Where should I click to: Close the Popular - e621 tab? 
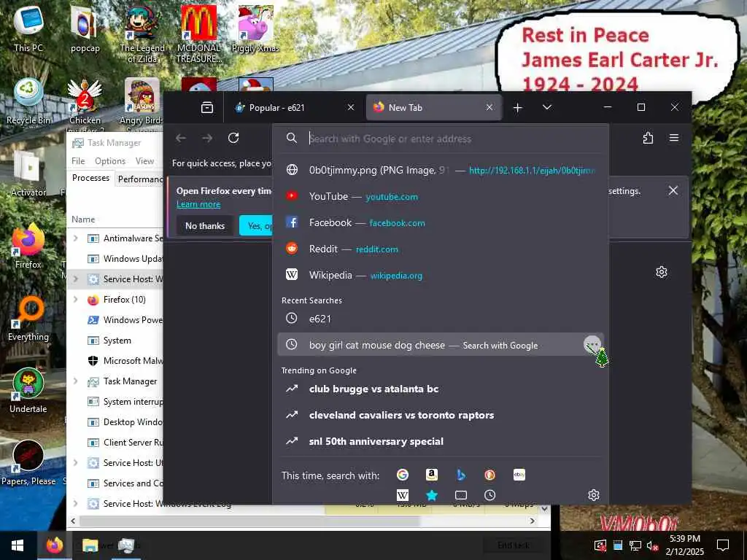tap(351, 108)
